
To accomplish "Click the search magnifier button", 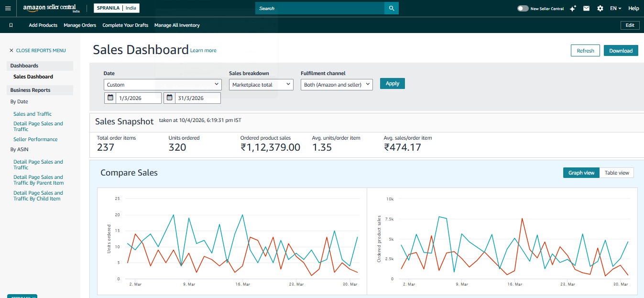I will pos(391,8).
